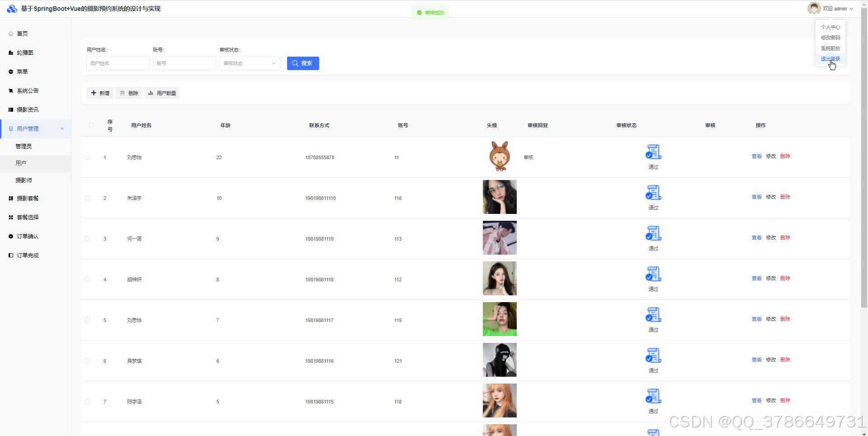
Task: Check the row checkbox for 吴梦琪
Action: pos(87,361)
